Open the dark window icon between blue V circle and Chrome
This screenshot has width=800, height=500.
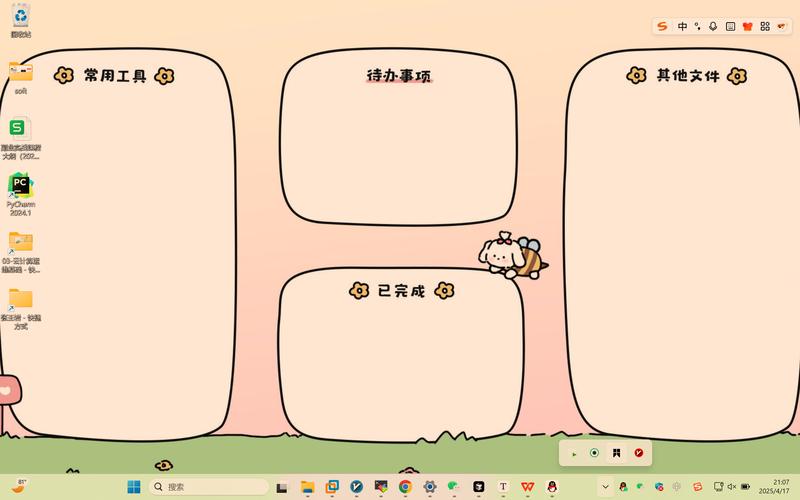click(x=381, y=487)
